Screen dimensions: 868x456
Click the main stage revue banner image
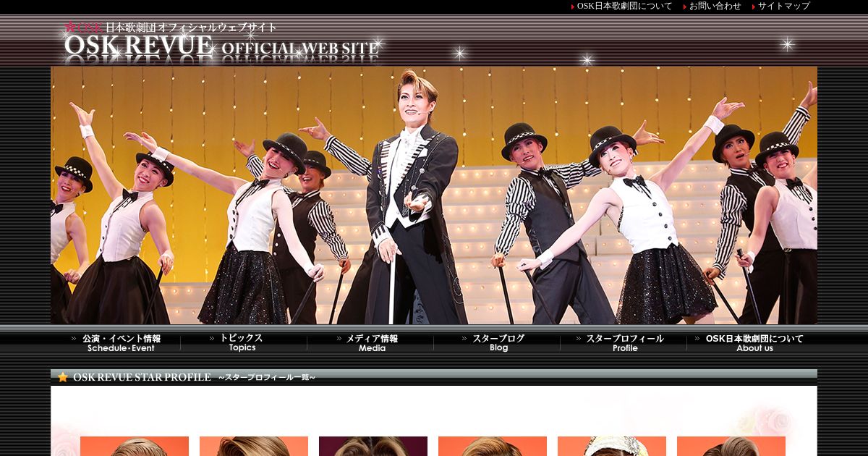[x=434, y=195]
